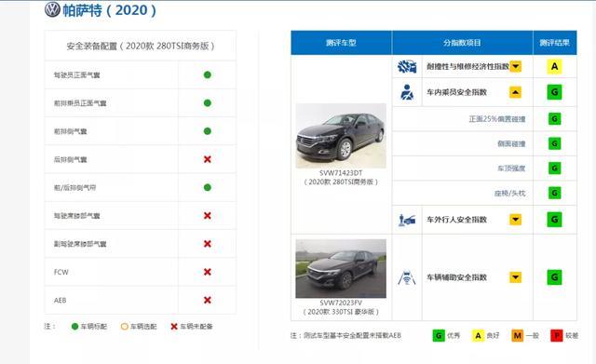Click the 车辆辅助安全指数 label
The height and width of the screenshot is (364, 596).
456,277
